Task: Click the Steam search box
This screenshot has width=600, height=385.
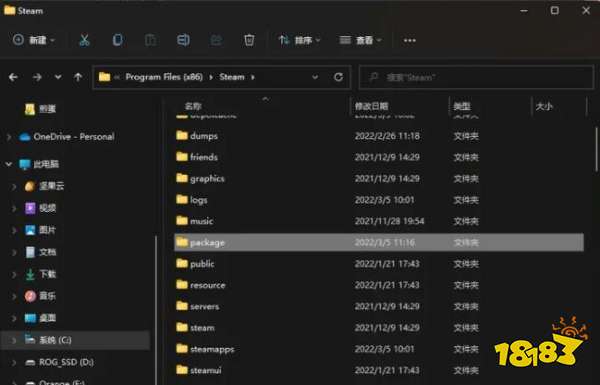Action: (x=476, y=77)
